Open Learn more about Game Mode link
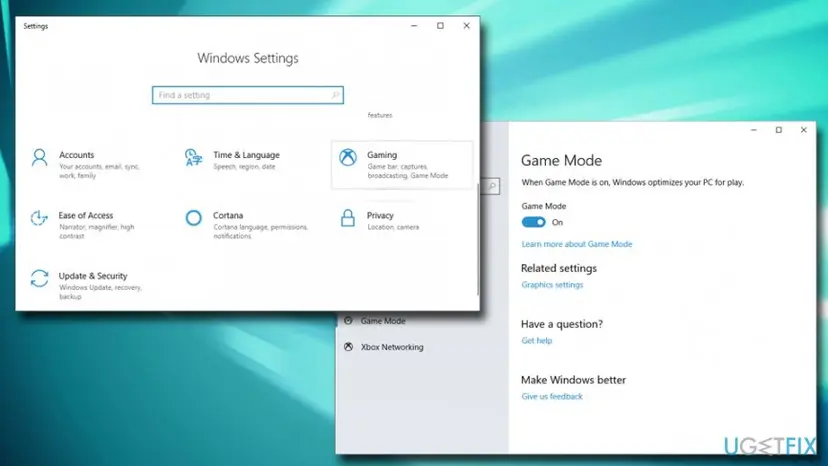 click(x=577, y=244)
